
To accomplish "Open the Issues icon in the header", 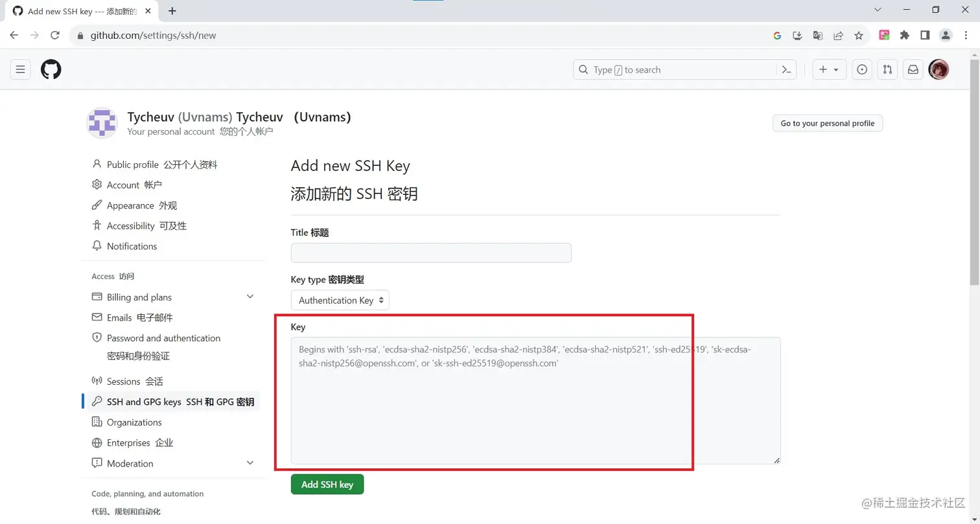I will [861, 69].
